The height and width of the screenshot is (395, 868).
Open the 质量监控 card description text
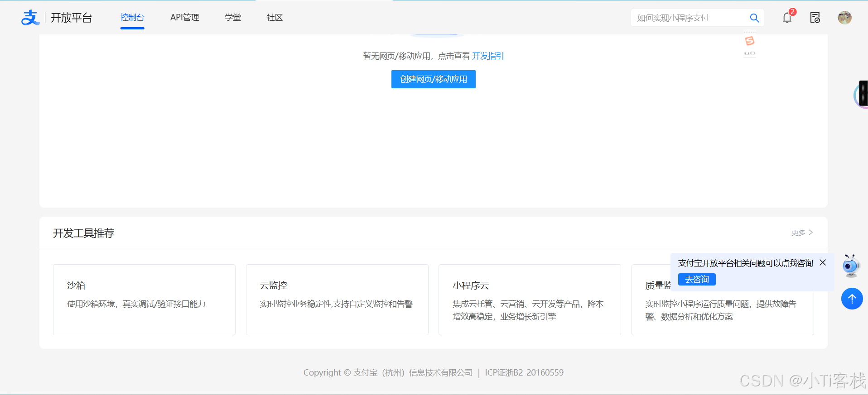[x=721, y=310]
